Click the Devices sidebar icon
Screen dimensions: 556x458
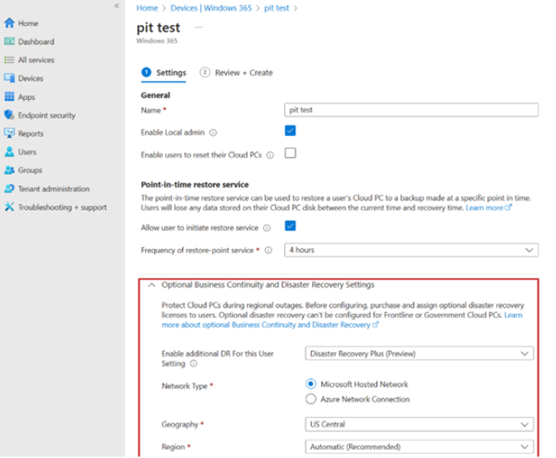point(9,78)
